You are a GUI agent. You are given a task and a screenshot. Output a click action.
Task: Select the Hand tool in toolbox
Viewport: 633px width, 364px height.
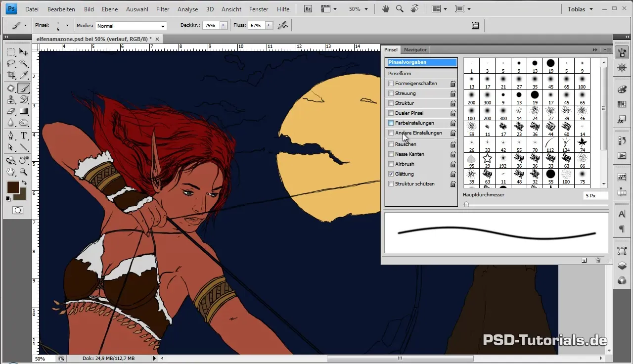click(x=11, y=172)
